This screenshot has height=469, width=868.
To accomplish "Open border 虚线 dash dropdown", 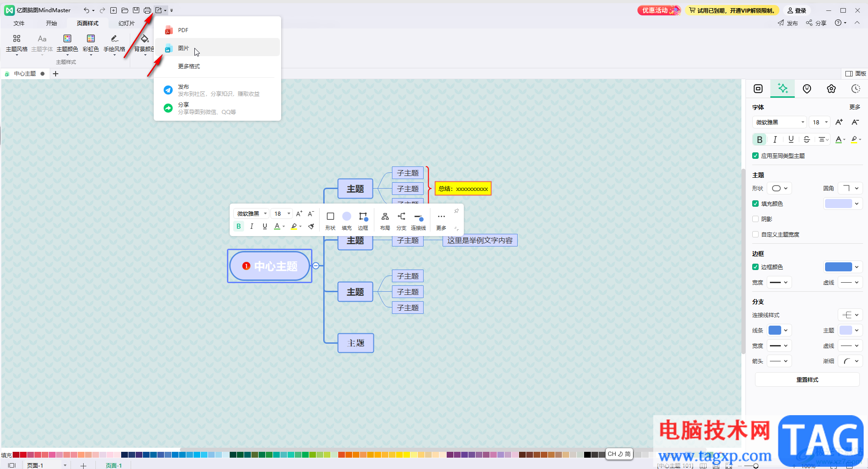I will tap(850, 282).
